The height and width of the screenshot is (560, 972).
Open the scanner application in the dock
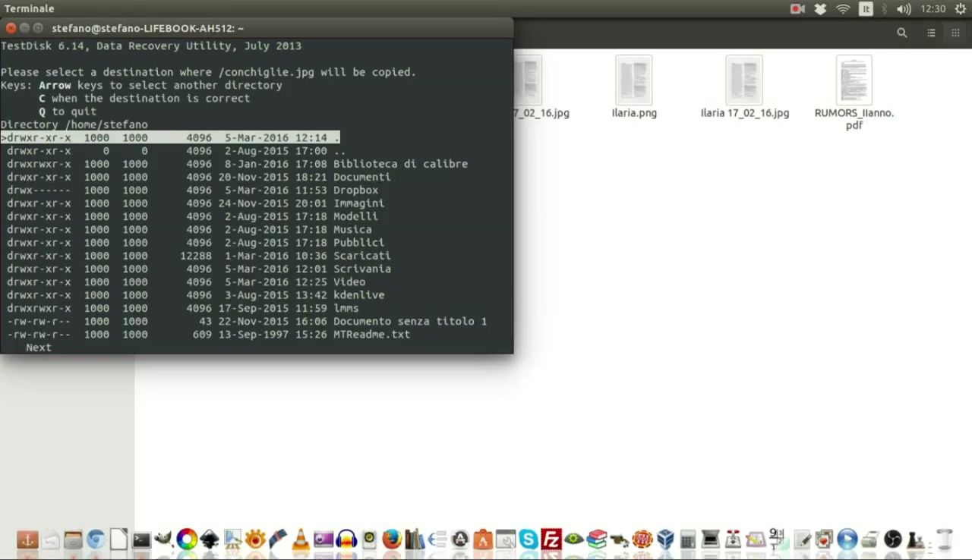tap(711, 540)
